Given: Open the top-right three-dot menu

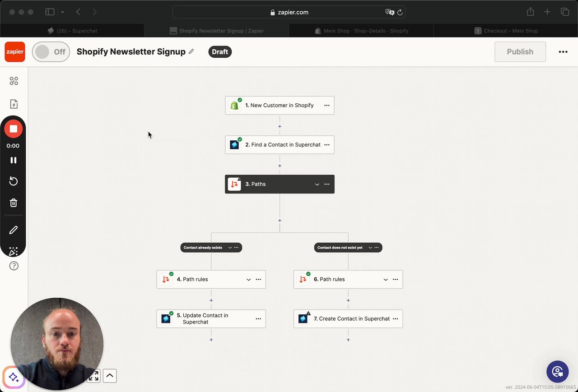Looking at the screenshot, I should (x=563, y=52).
